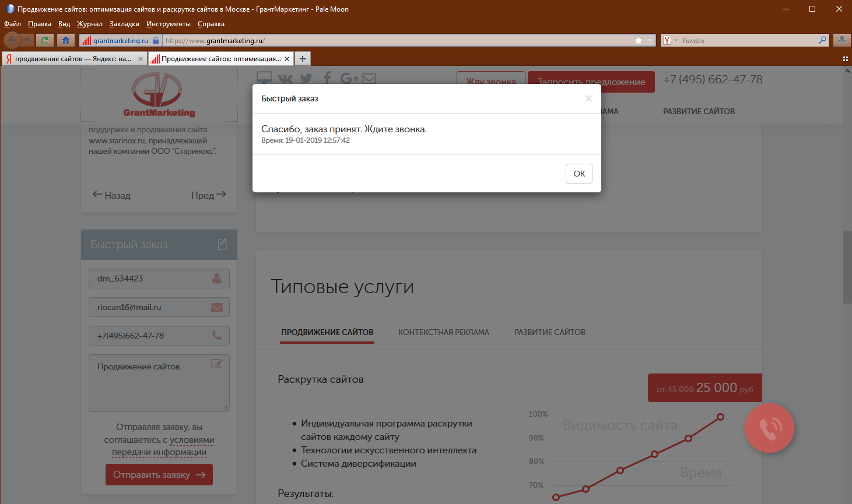Click the name field containing dm_634423

[x=159, y=279]
